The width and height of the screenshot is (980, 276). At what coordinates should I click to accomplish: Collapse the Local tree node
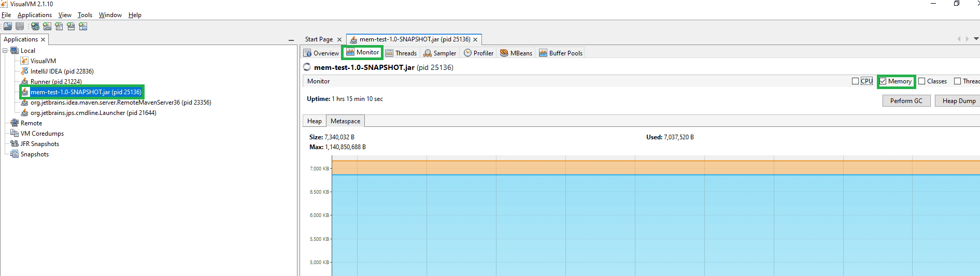5,51
